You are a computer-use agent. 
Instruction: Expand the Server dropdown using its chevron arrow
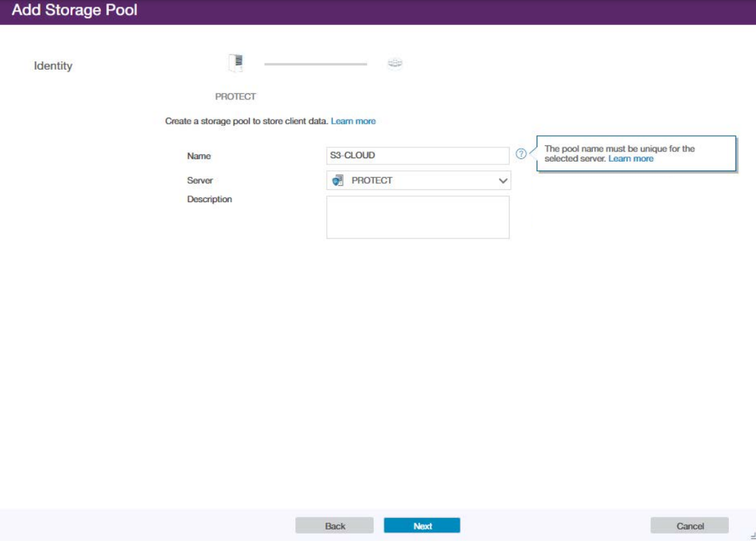(x=503, y=181)
